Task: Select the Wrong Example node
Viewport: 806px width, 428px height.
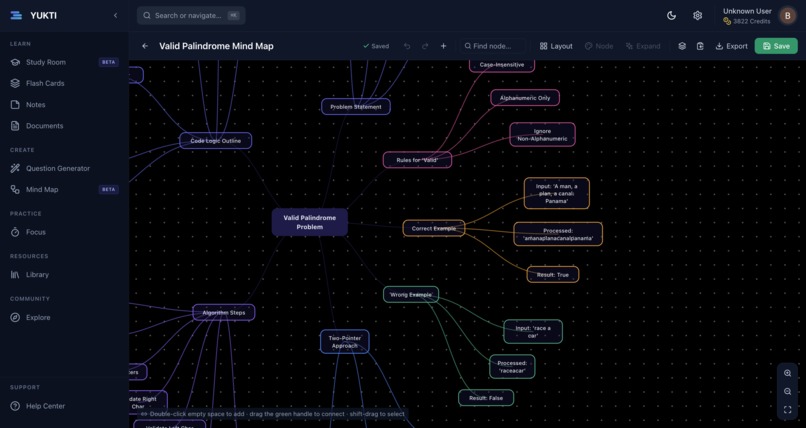Action: coord(411,294)
